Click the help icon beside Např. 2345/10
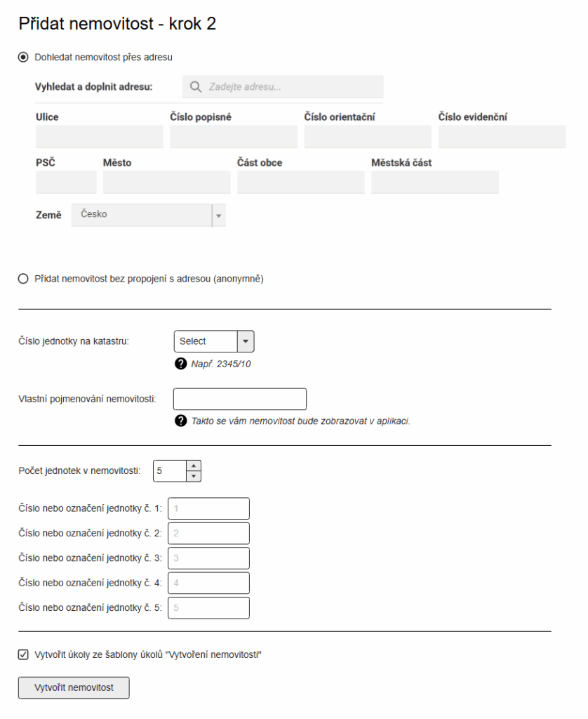 (180, 364)
